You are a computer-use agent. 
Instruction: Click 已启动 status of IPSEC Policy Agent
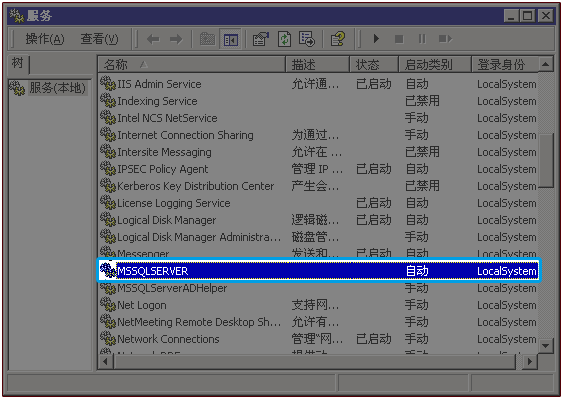pyautogui.click(x=373, y=169)
